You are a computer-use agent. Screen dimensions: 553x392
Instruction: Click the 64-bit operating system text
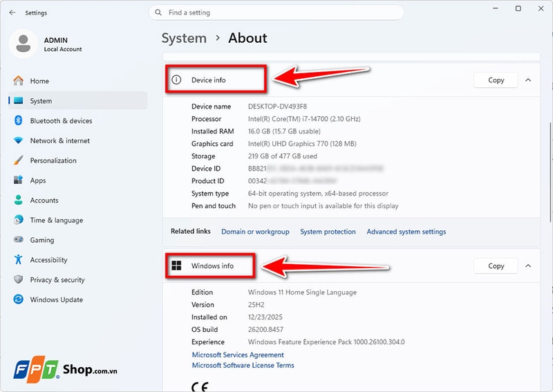tap(318, 194)
